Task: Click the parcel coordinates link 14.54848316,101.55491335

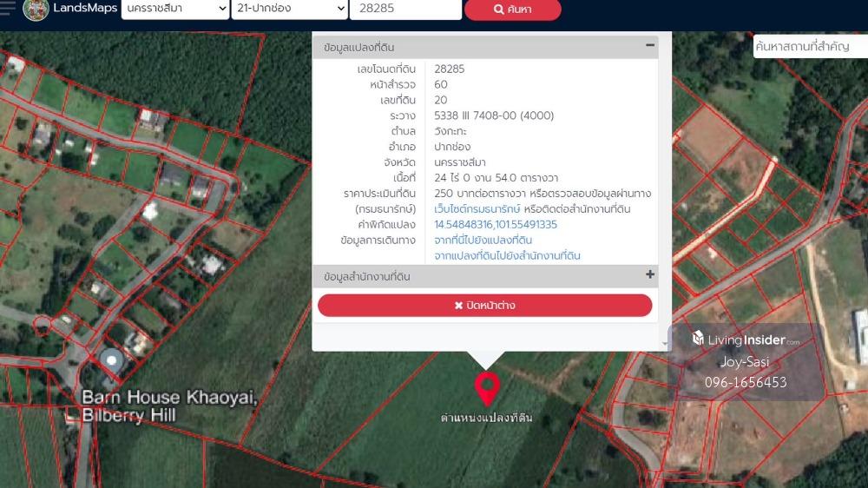Action: (x=496, y=225)
